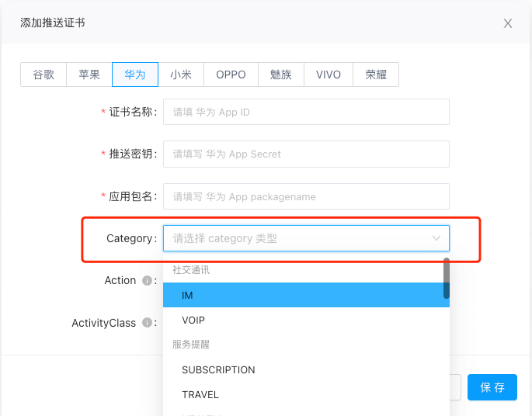Click the 保存 button
The width and height of the screenshot is (532, 416).
[492, 387]
